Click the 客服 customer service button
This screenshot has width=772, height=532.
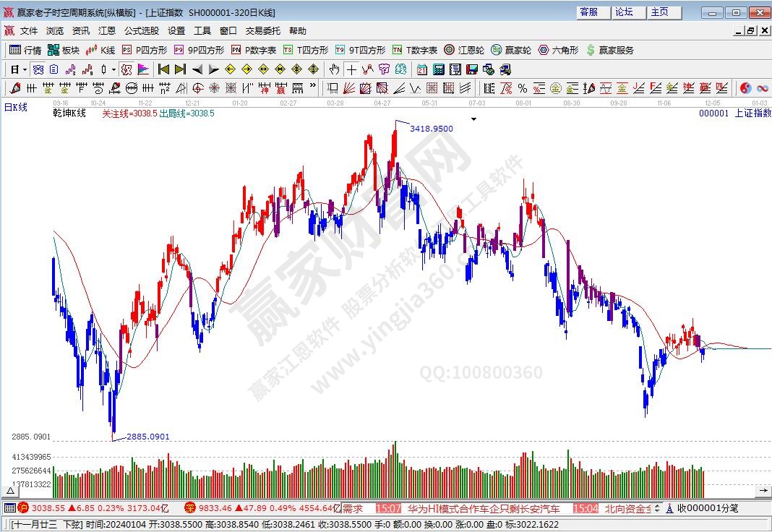click(x=589, y=12)
